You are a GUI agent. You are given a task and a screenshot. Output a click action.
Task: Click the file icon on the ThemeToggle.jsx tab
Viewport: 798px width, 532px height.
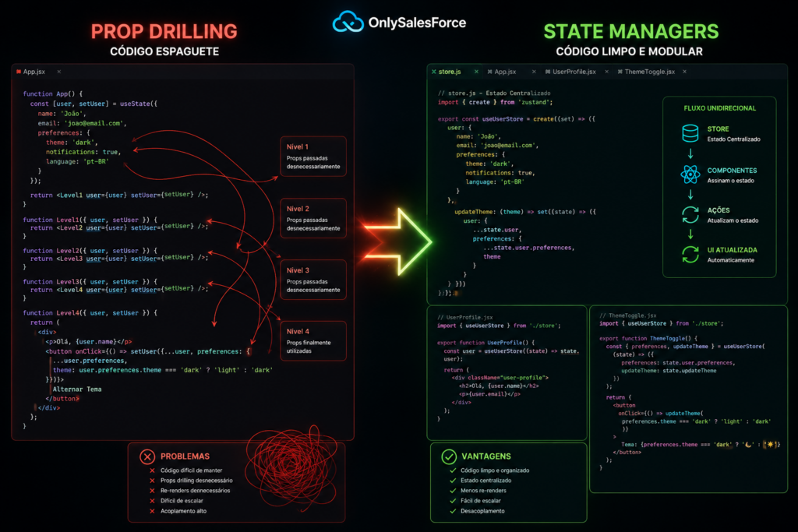pyautogui.click(x=620, y=72)
